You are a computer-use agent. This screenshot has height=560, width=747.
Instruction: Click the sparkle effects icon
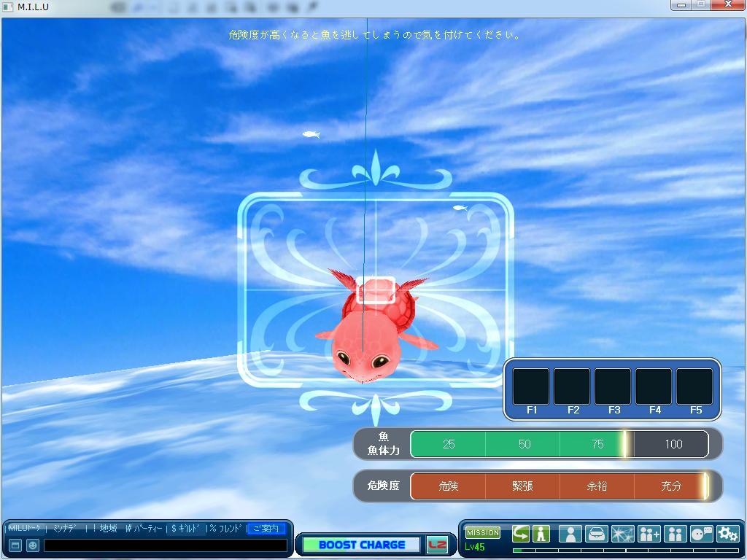pyautogui.click(x=622, y=534)
